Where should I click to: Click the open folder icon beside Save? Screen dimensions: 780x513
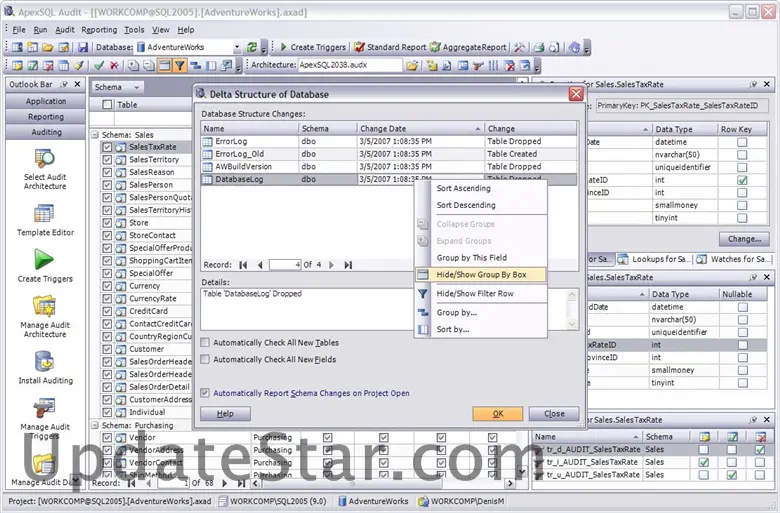(x=48, y=47)
